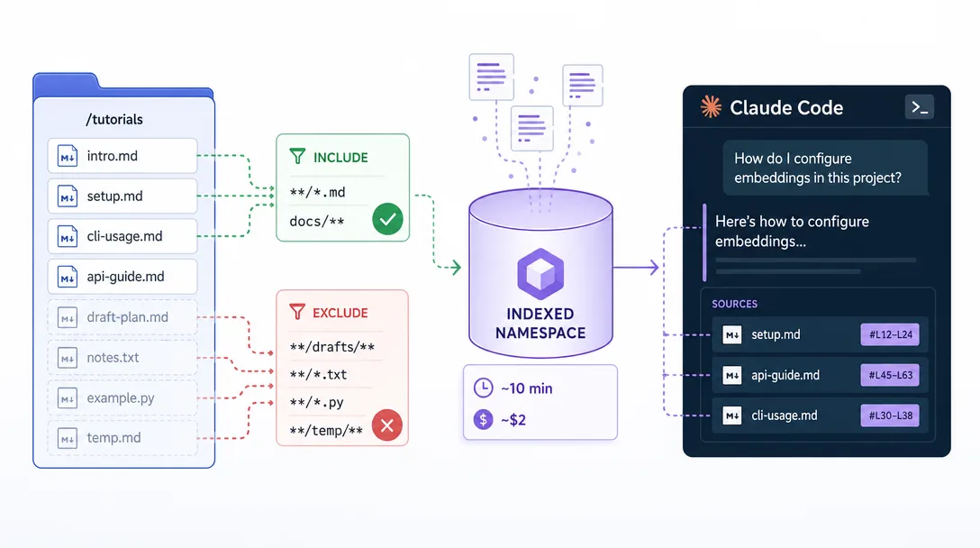Click the /tutorials folder title

(x=114, y=119)
